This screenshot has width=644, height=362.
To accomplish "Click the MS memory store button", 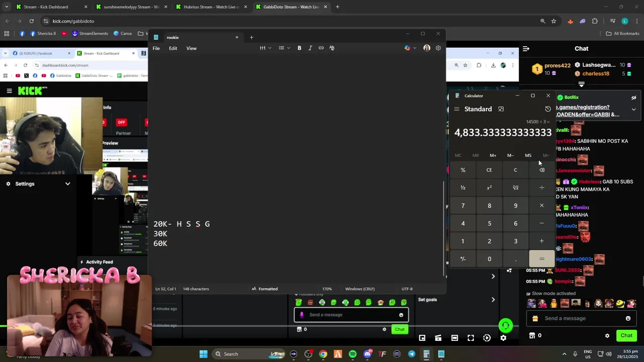I will point(528,155).
